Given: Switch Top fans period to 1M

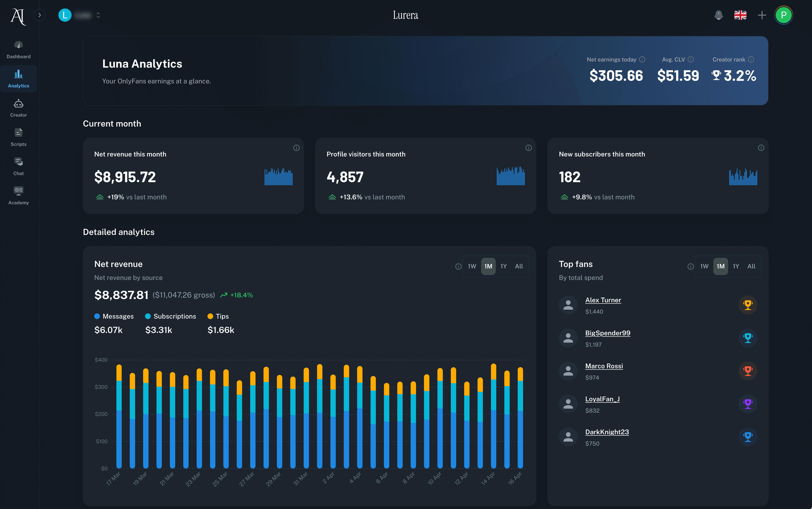Looking at the screenshot, I should 720,266.
